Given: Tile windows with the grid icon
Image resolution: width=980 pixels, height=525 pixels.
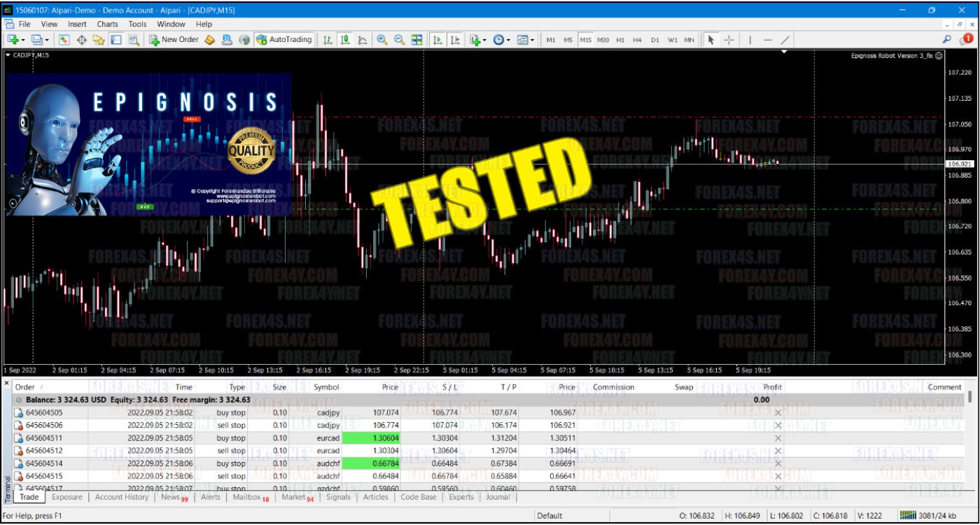Looking at the screenshot, I should tap(417, 40).
